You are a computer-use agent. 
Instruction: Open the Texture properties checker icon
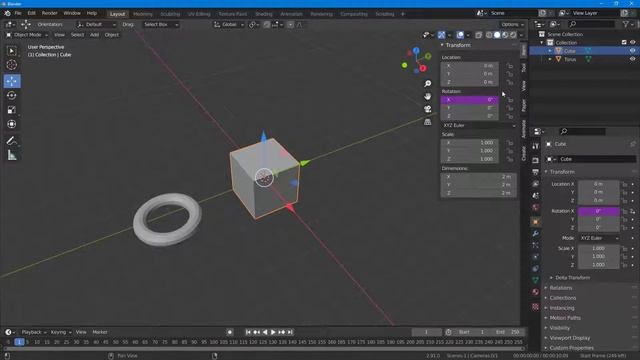536,307
